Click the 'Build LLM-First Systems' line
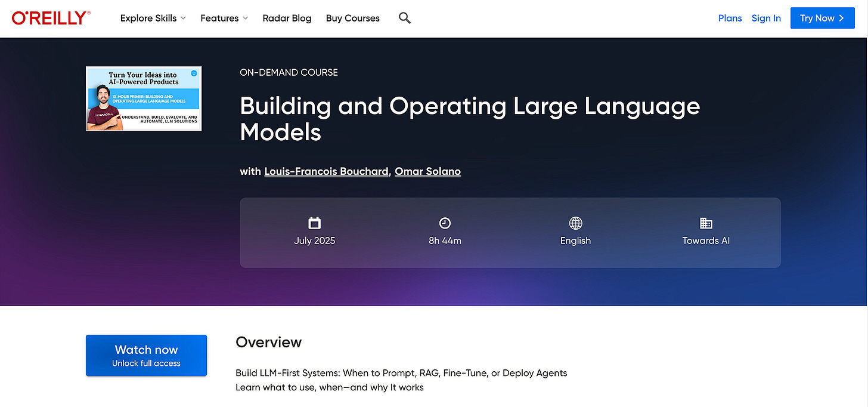This screenshot has width=868, height=407. coord(401,373)
